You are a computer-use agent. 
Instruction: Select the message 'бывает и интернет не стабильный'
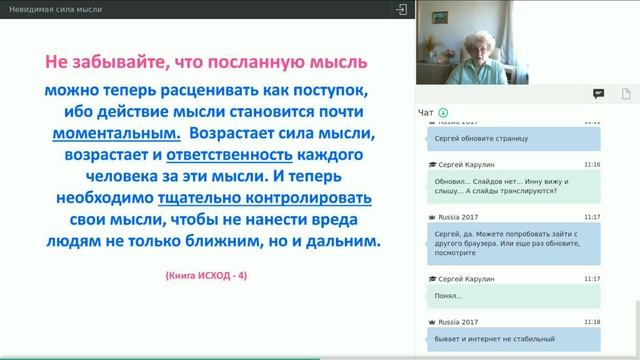514,339
